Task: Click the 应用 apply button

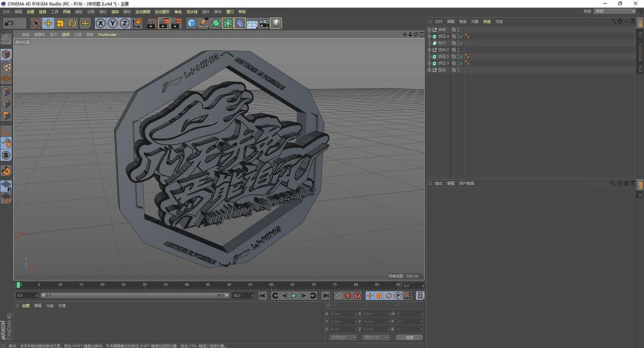Action: coord(409,337)
